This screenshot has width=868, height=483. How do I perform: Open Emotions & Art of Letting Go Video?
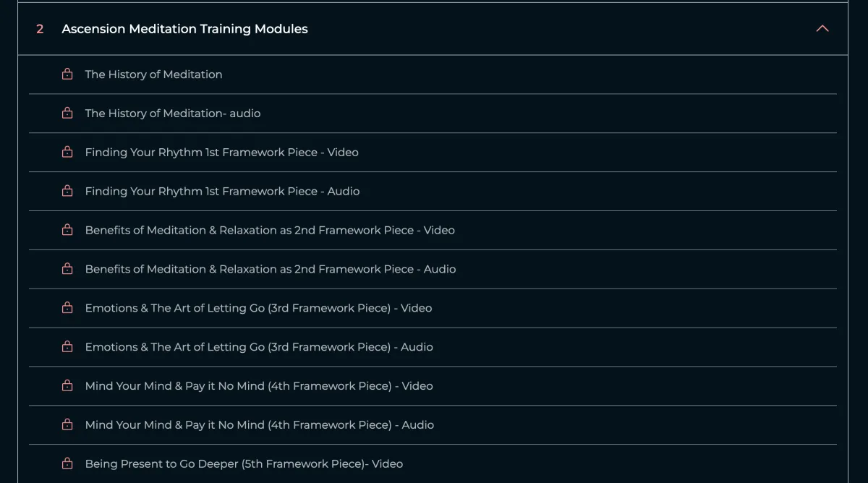[x=258, y=309]
